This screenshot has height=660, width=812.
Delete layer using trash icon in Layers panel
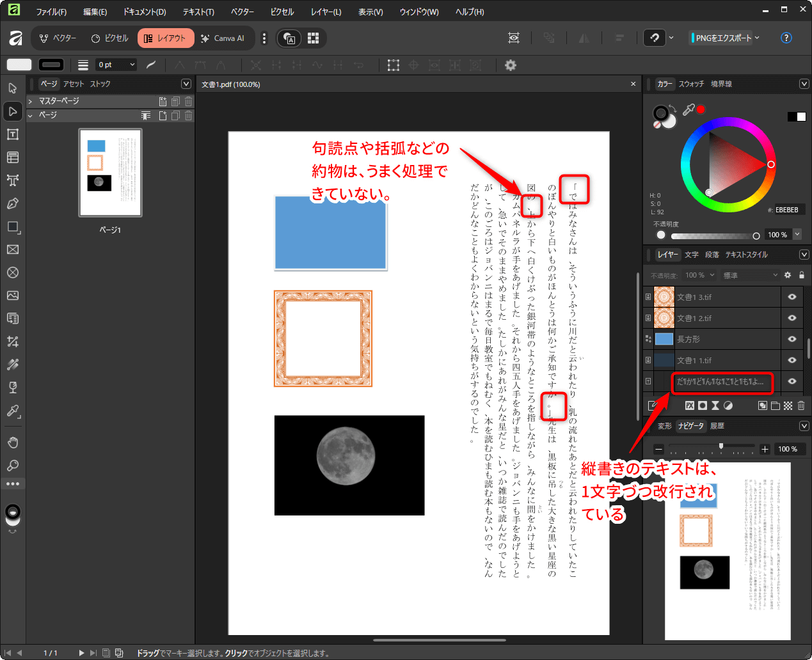point(801,405)
